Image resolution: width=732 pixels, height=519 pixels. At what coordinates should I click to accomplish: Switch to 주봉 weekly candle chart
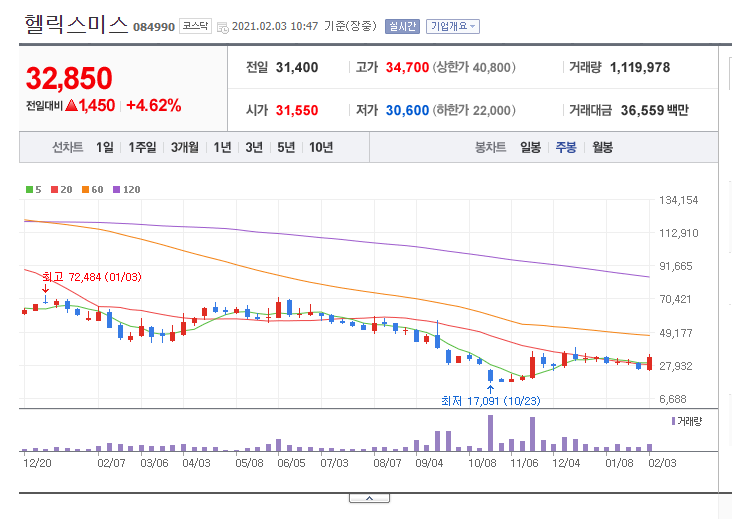pos(566,147)
